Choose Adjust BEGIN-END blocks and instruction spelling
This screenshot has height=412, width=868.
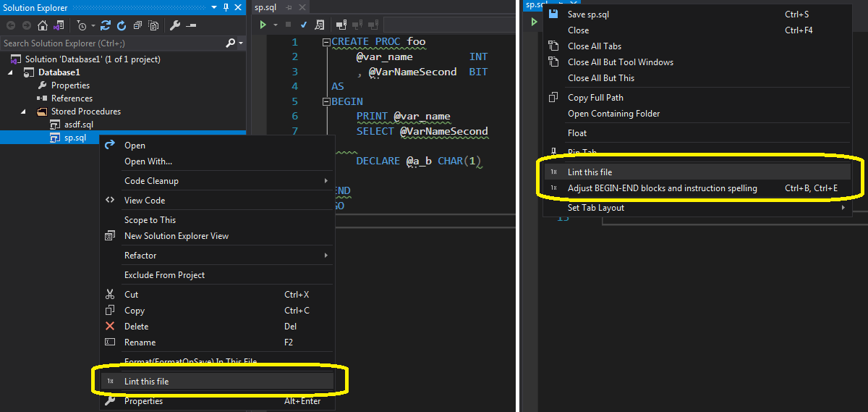(697, 188)
